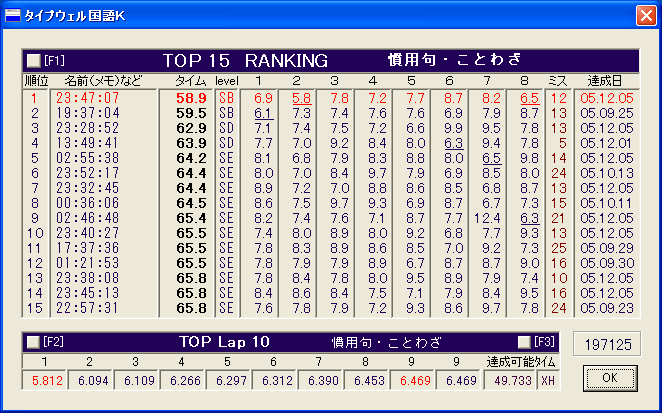This screenshot has height=413, width=662.
Task: Select the 197125 counter field
Action: [607, 345]
